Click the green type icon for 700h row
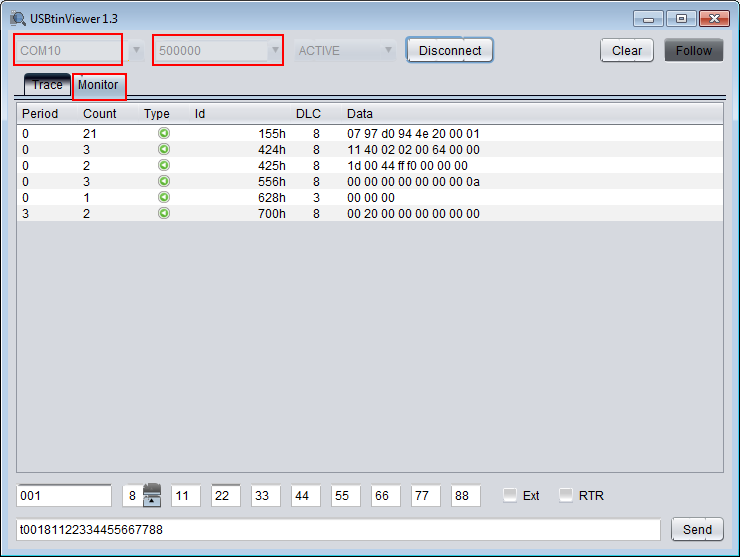 pyautogui.click(x=164, y=213)
